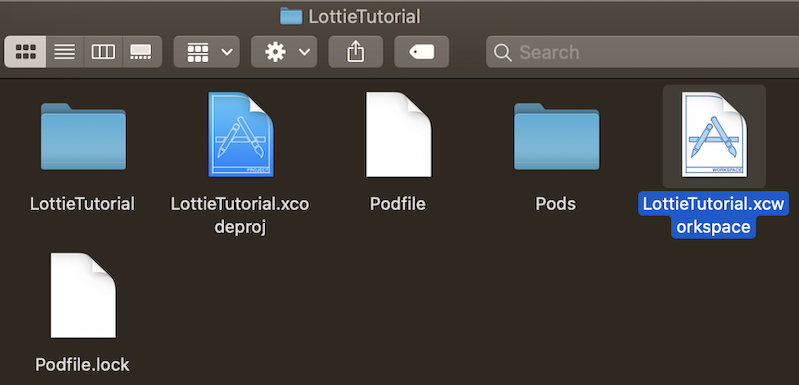This screenshot has width=799, height=385.
Task: Click the LottieTutorial title bar folder icon
Action: pos(291,16)
